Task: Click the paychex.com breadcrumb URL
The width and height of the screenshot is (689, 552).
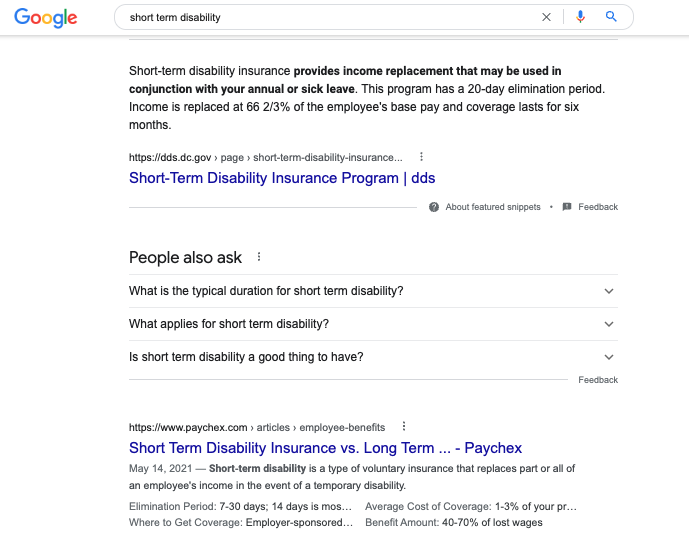Action: point(257,427)
